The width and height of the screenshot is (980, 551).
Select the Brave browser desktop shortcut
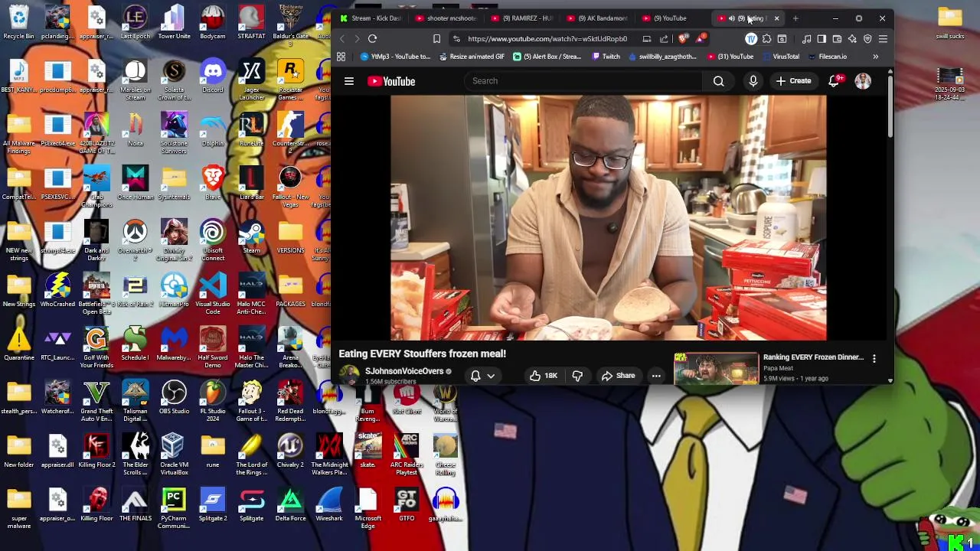(x=213, y=184)
